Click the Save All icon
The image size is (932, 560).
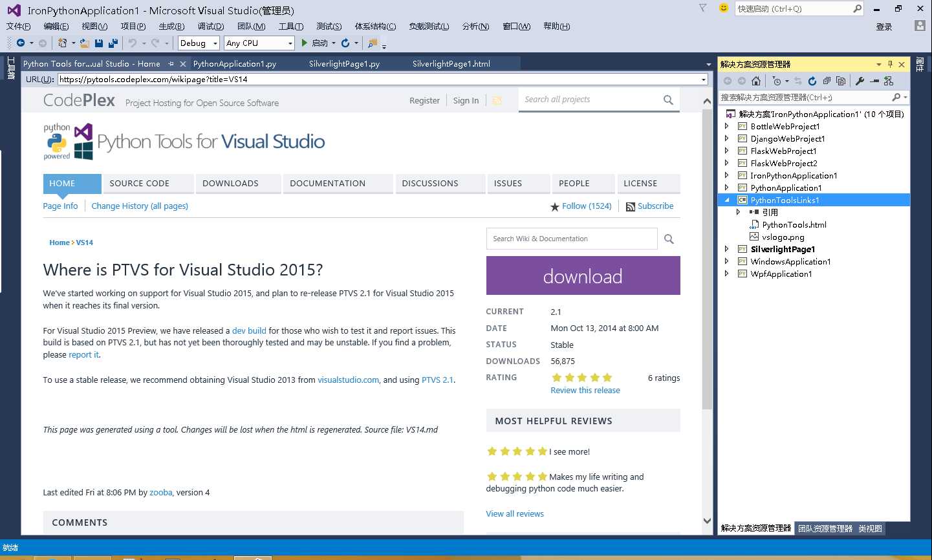113,43
